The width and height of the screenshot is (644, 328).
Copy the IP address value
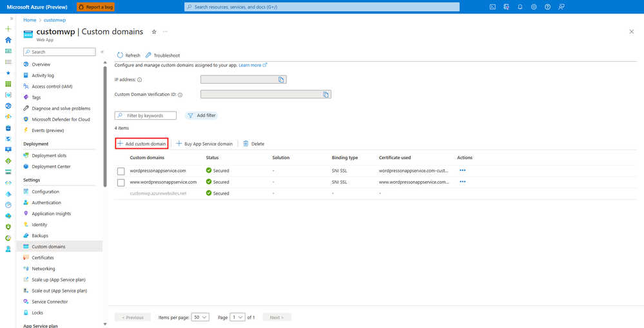281,80
